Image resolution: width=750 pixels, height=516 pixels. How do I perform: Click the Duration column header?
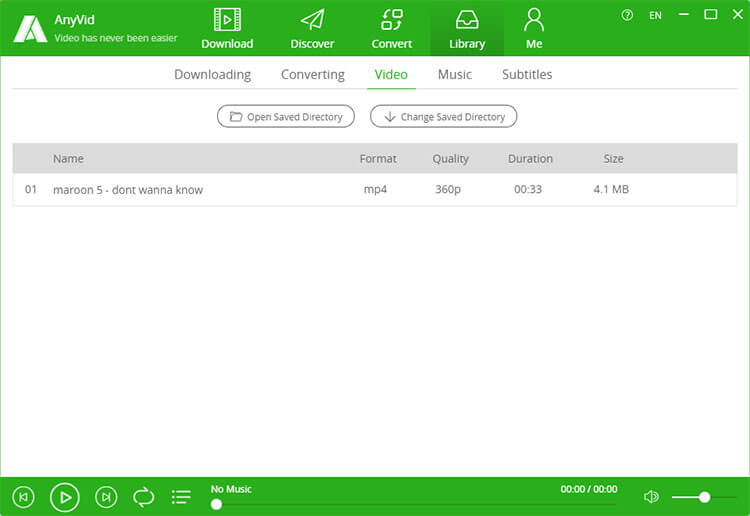point(530,159)
